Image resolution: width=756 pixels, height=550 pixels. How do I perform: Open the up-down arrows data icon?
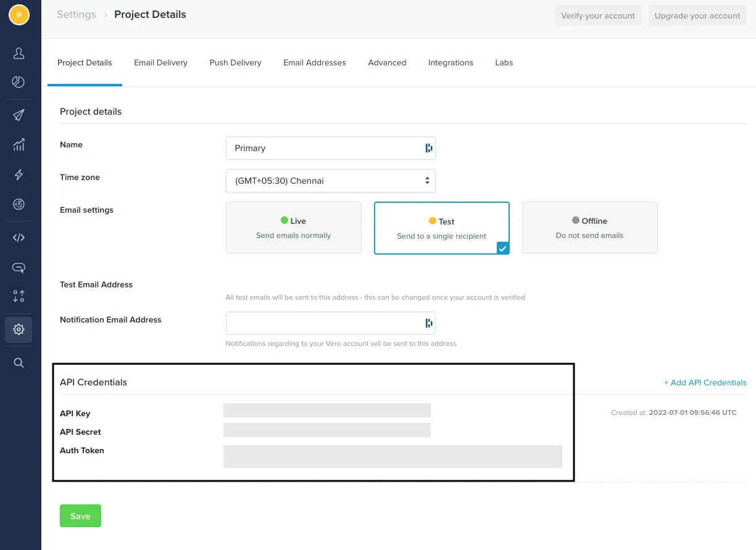(19, 296)
